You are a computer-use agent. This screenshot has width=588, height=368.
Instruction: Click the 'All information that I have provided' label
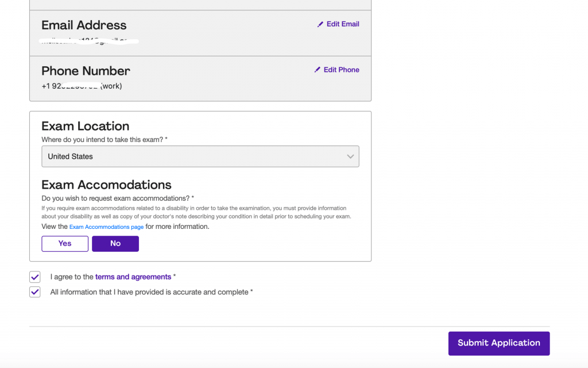149,292
